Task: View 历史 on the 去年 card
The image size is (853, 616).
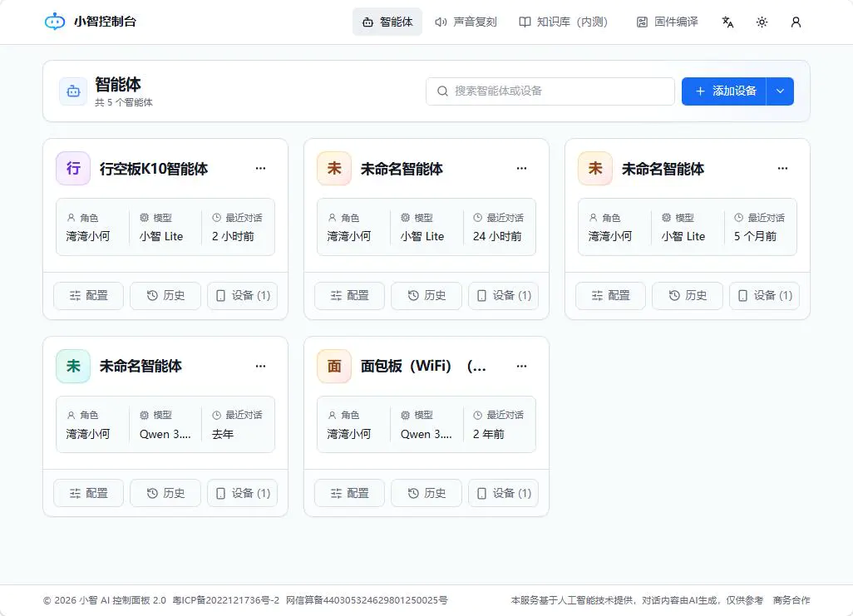Action: coord(165,493)
